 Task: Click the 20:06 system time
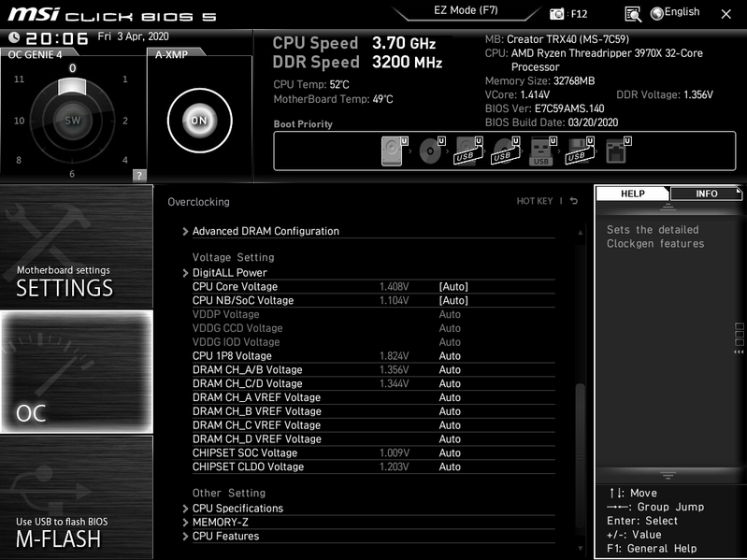point(57,38)
